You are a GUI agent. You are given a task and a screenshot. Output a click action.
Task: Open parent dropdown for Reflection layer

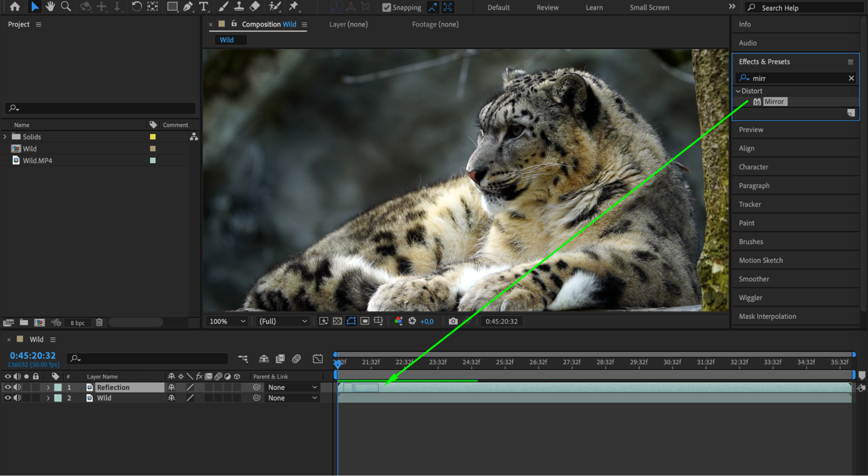pyautogui.click(x=292, y=387)
